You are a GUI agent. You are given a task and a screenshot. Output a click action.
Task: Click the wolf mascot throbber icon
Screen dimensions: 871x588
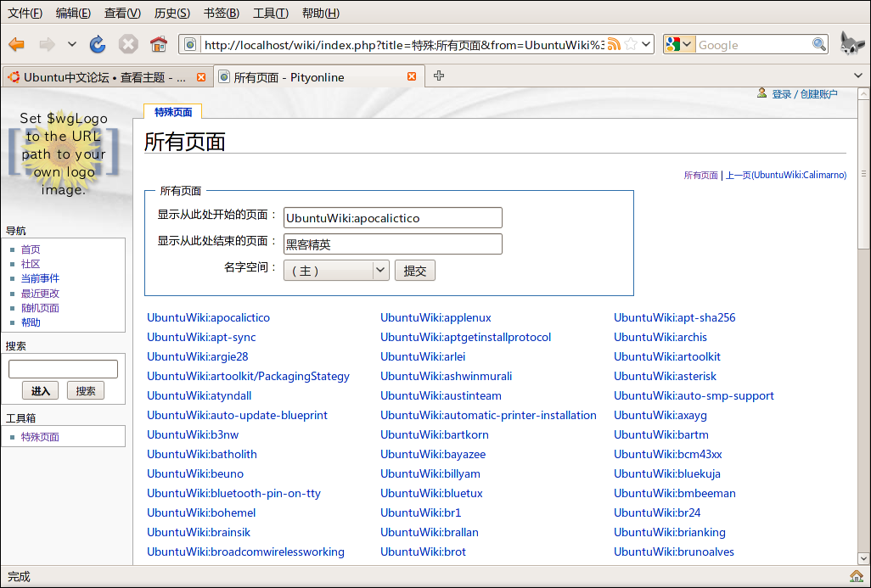tap(851, 43)
